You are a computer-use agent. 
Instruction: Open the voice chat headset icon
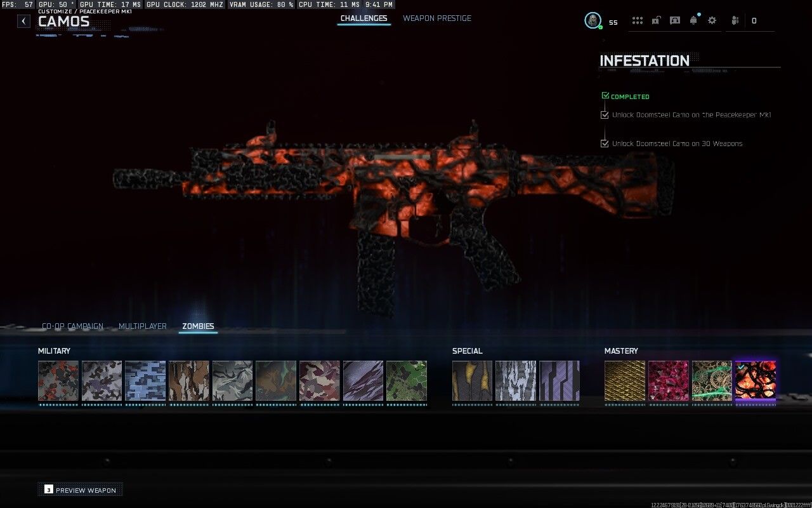675,20
